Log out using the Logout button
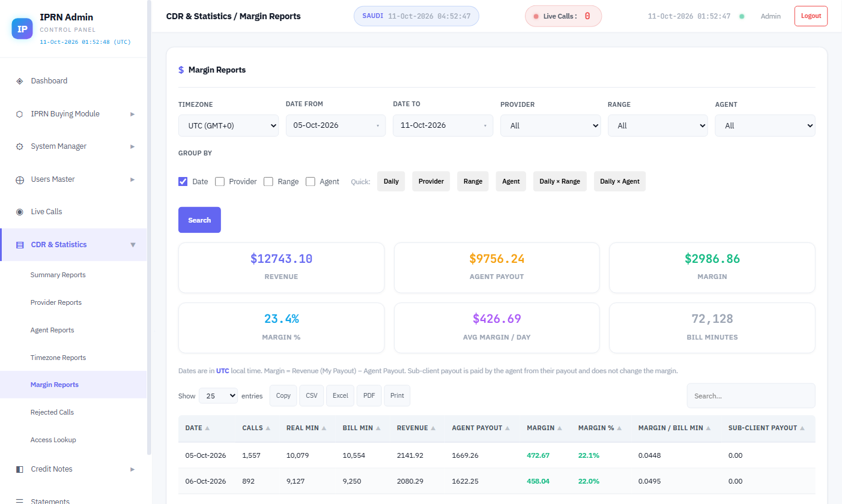842x504 pixels. pyautogui.click(x=811, y=16)
